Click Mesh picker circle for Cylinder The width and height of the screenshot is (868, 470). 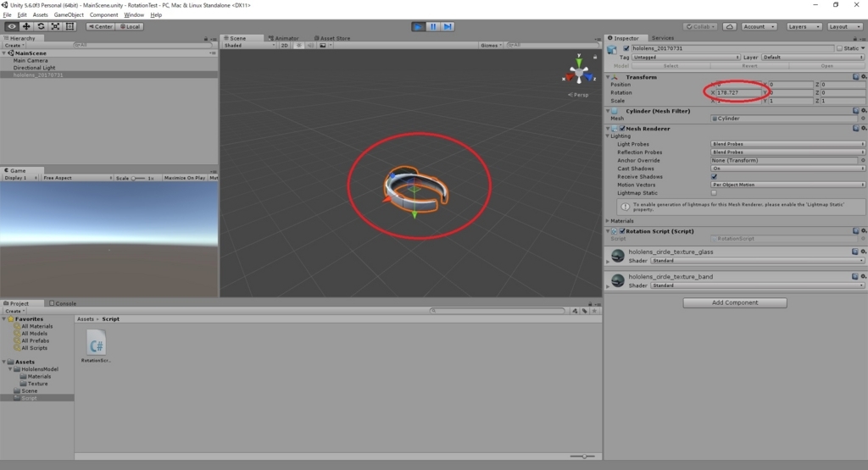coord(863,119)
